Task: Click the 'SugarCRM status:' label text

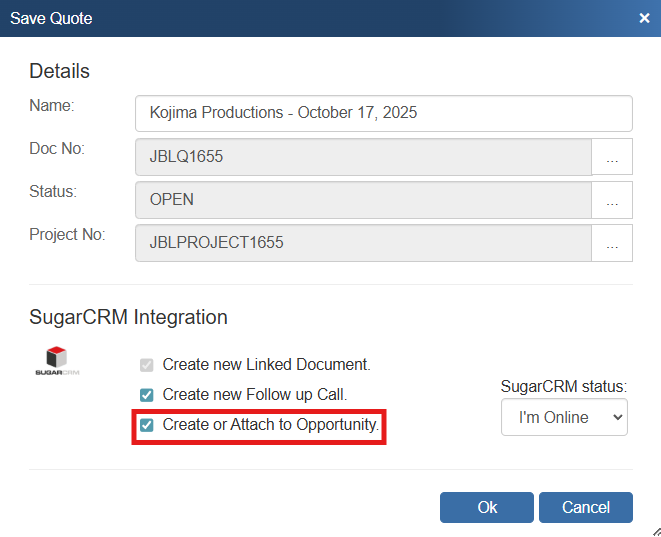Action: coord(564,386)
